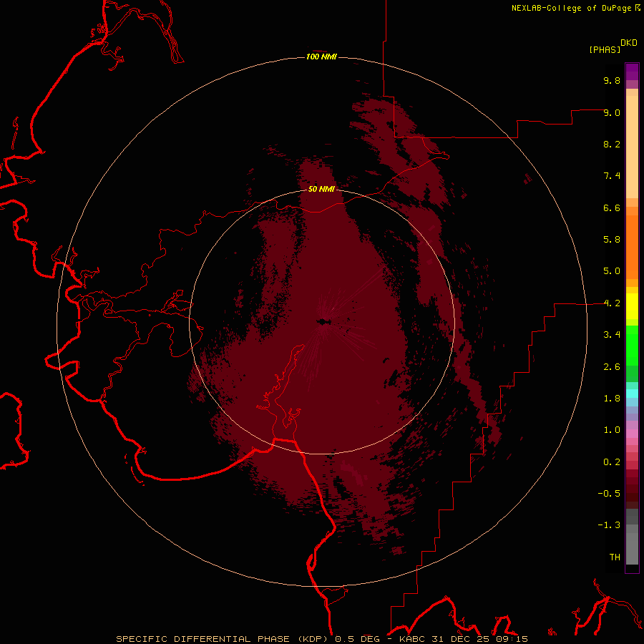Click the SPECIFIC DIFFERENTIAL PHASE (KDP) caption
Viewport: 644px width, 644px height.
(224, 639)
